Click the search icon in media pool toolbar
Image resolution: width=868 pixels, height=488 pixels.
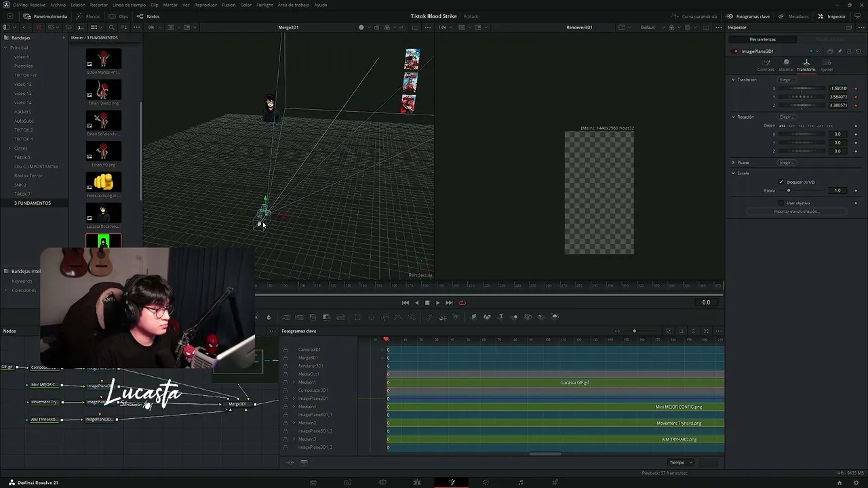(x=112, y=27)
